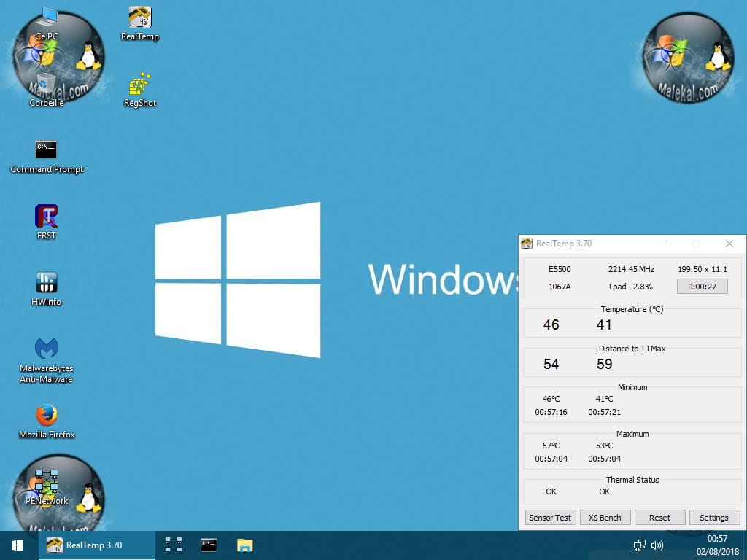Viewport: 747px width, 560px height.
Task: Open the Ce PC desktop icon
Action: [x=47, y=24]
